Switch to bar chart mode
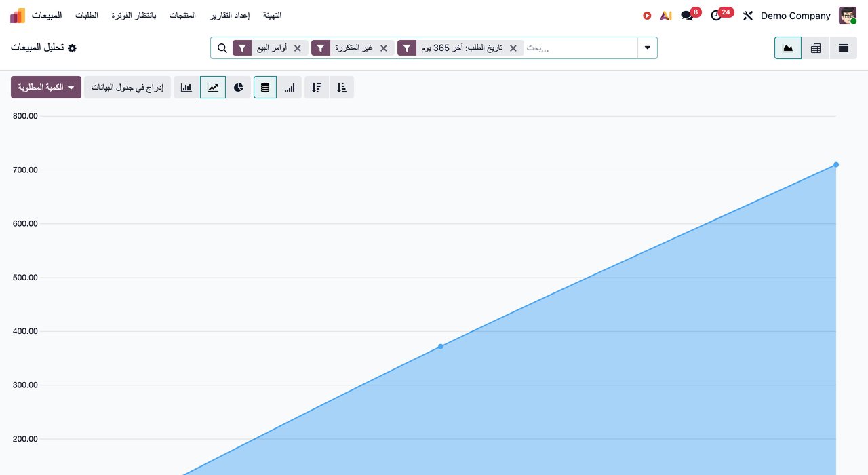Screen dimensions: 868x475 click(186, 88)
